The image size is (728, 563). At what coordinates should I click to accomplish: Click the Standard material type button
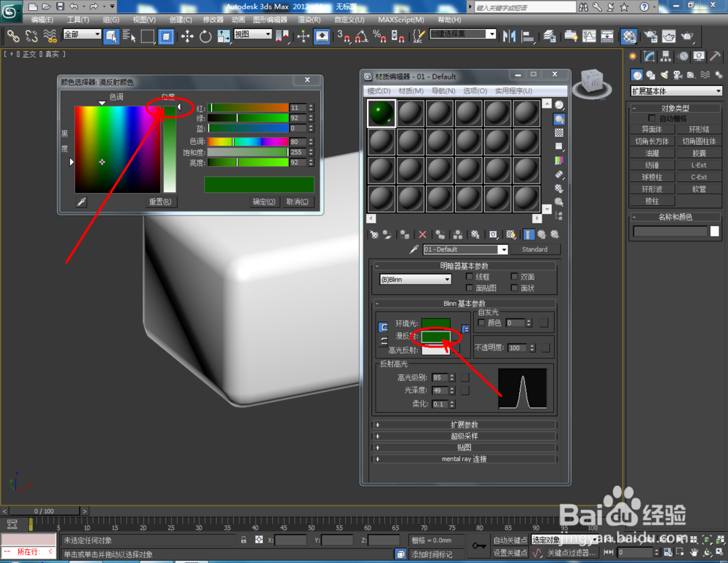click(x=534, y=249)
